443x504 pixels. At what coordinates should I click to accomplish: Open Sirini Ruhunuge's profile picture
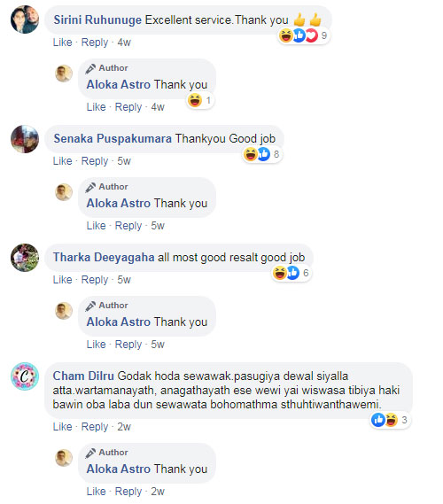pos(25,19)
